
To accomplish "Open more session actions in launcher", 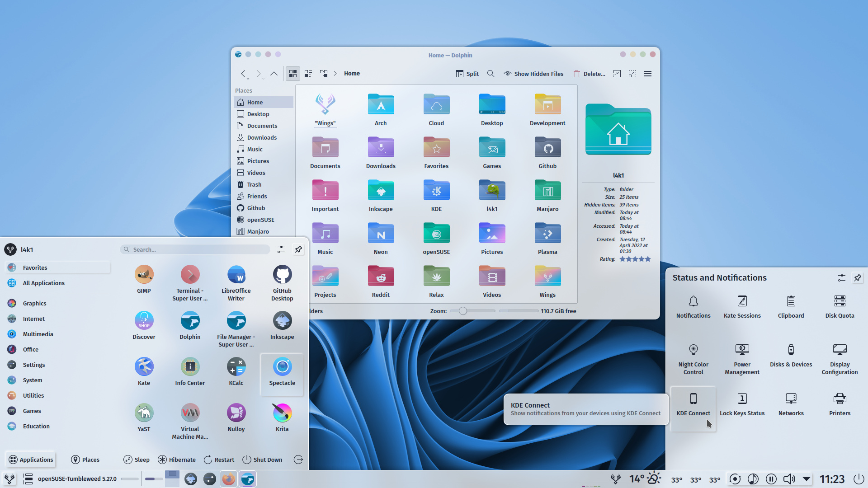I will (298, 460).
